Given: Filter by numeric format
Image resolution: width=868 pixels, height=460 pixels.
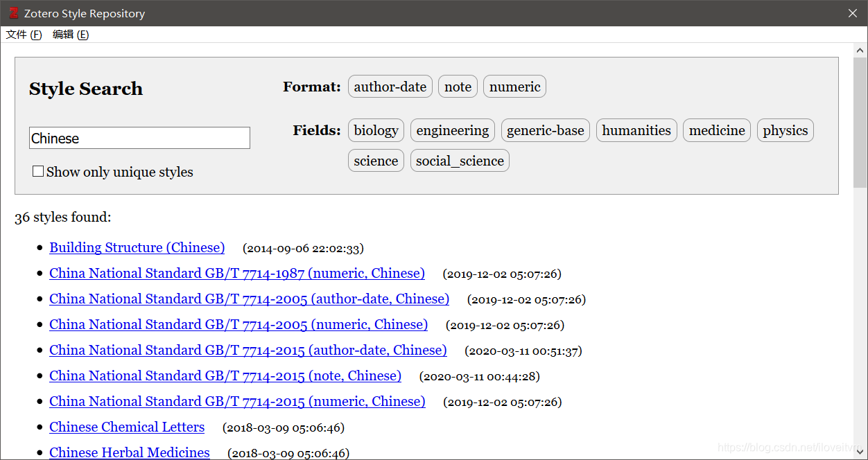Looking at the screenshot, I should [x=514, y=87].
